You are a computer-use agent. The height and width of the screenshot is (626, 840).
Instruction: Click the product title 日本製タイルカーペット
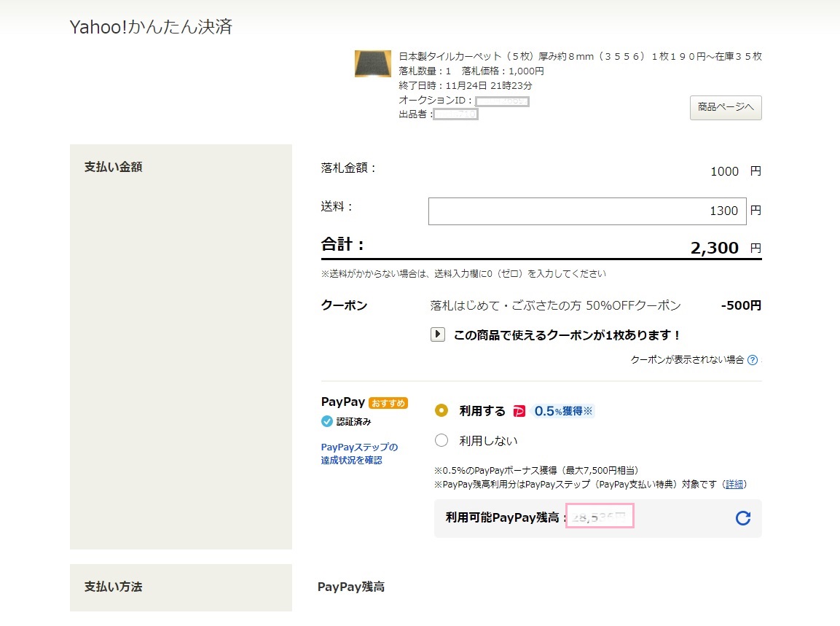click(x=580, y=56)
